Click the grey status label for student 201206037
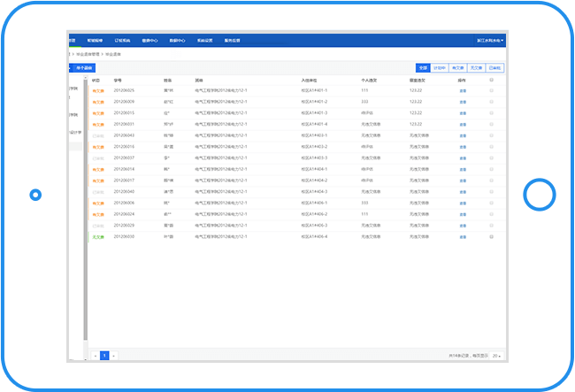This screenshot has height=392, width=575. [x=98, y=158]
